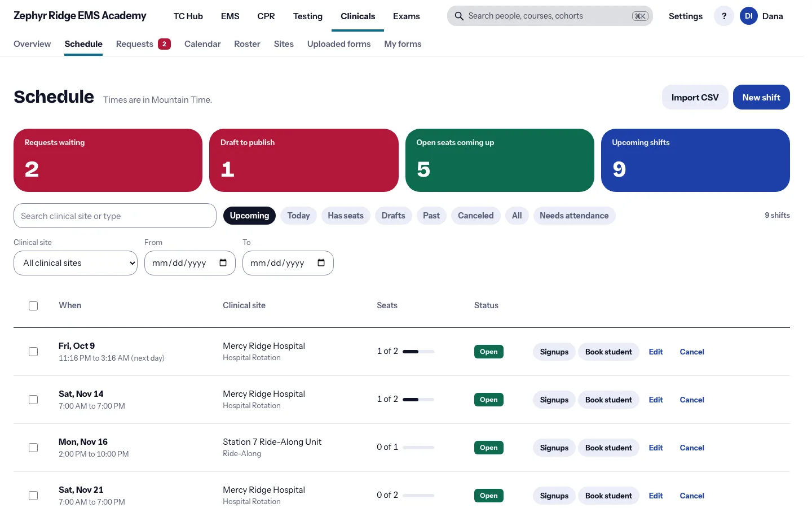Image resolution: width=812 pixels, height=508 pixels.
Task: Click the global search people, courses, cohorts box
Action: click(550, 16)
